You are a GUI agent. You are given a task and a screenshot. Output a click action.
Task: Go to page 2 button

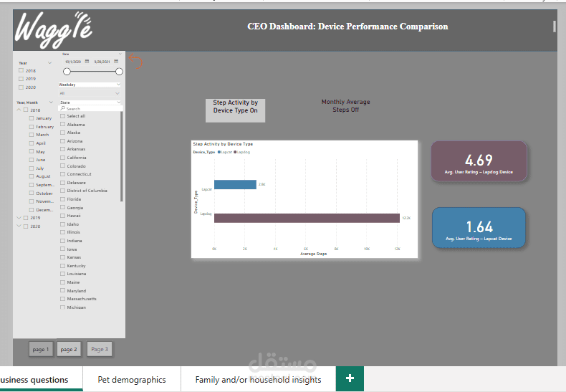point(69,349)
